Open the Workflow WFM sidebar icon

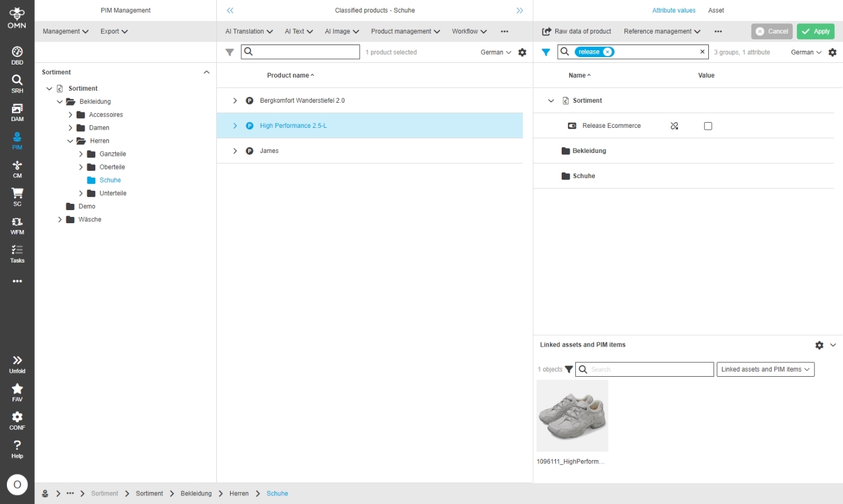coord(17,225)
